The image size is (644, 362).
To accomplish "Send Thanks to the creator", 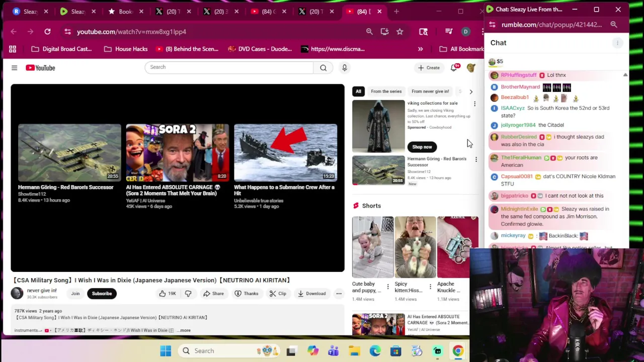I will click(x=246, y=294).
